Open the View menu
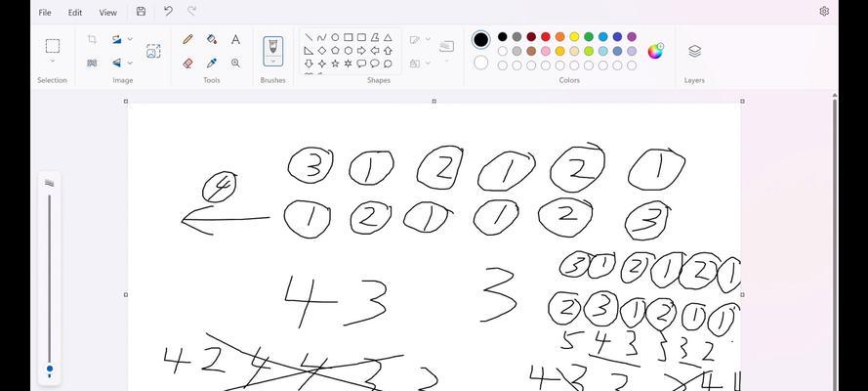 point(108,12)
